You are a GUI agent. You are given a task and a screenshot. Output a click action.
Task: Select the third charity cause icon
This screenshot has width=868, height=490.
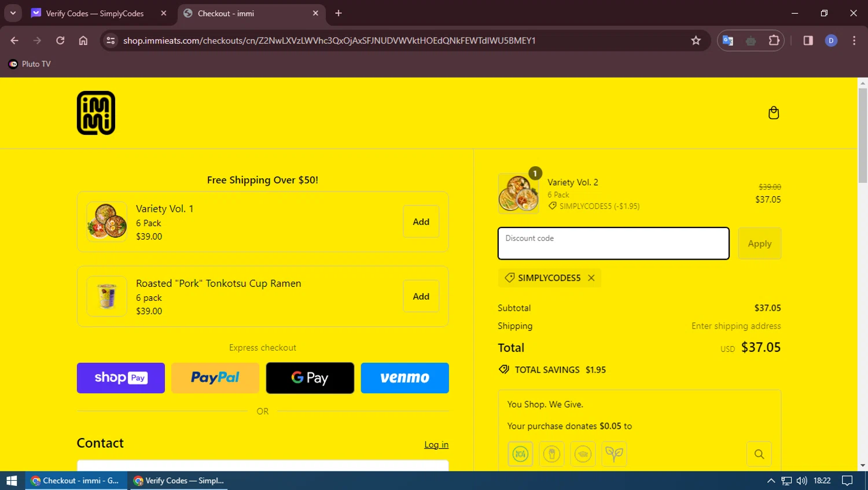[x=583, y=454]
